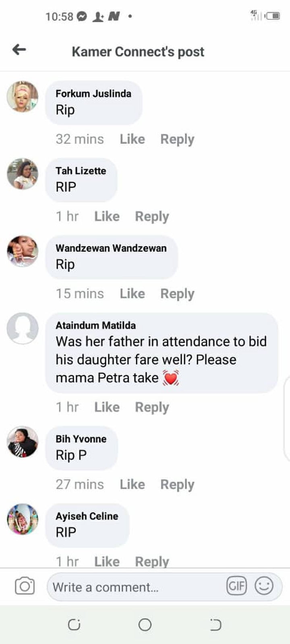The height and width of the screenshot is (644, 290).
Task: Open Wandzewan Wandzewan's avatar
Action: 23,251
